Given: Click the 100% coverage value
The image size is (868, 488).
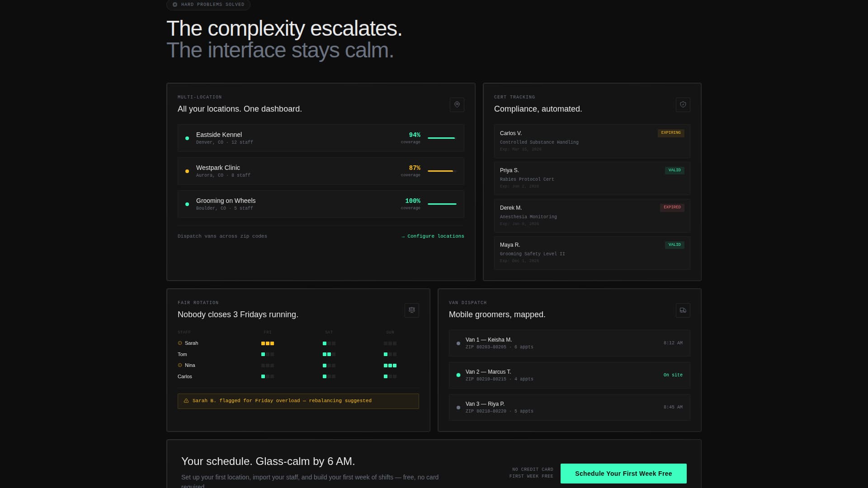Looking at the screenshot, I should (413, 201).
